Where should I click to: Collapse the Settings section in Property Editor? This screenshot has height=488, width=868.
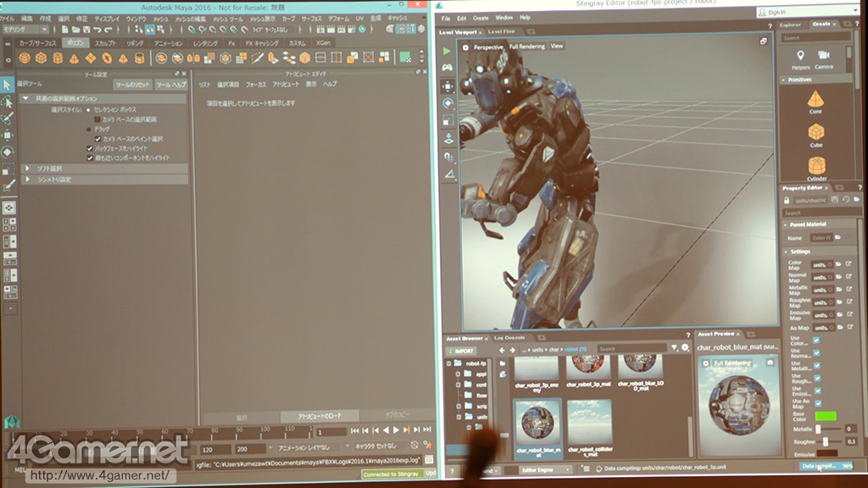pyautogui.click(x=786, y=252)
